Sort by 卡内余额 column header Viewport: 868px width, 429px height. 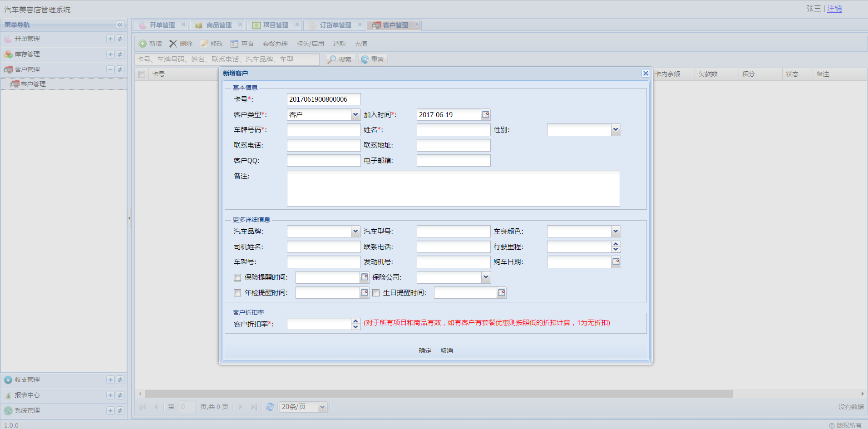click(673, 74)
